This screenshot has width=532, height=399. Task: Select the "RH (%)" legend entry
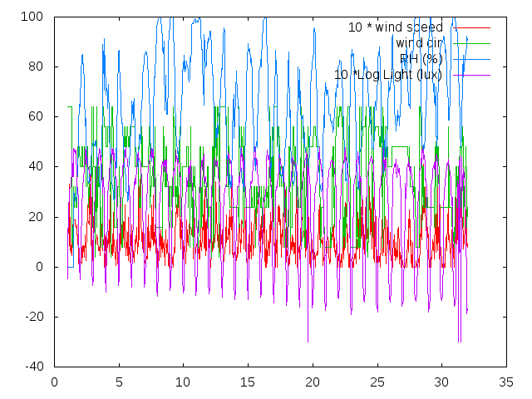tap(421, 59)
